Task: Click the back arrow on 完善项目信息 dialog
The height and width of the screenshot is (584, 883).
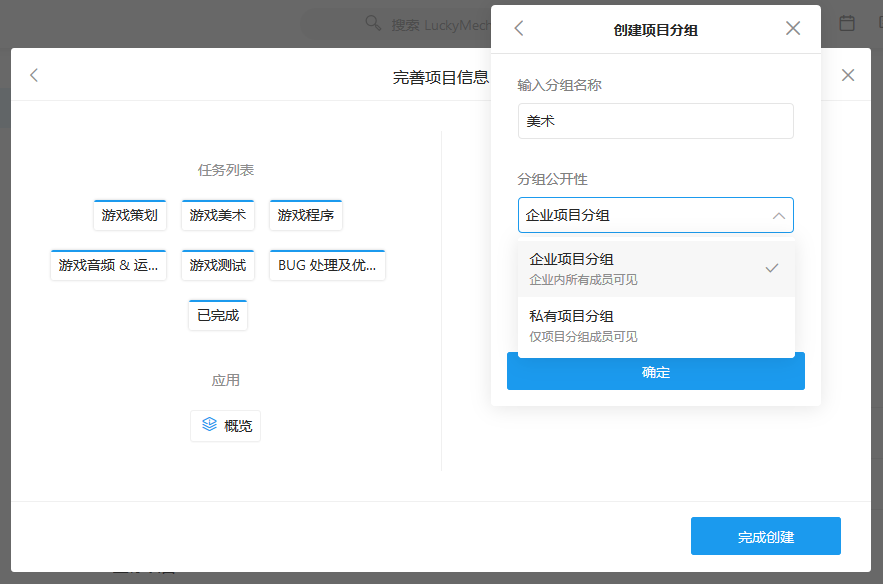Action: pyautogui.click(x=33, y=74)
